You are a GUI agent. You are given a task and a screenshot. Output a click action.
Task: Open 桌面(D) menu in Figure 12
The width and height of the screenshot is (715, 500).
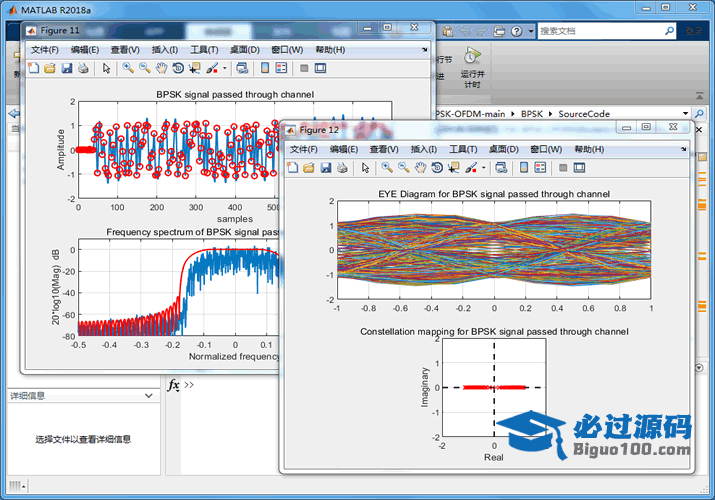click(x=503, y=149)
